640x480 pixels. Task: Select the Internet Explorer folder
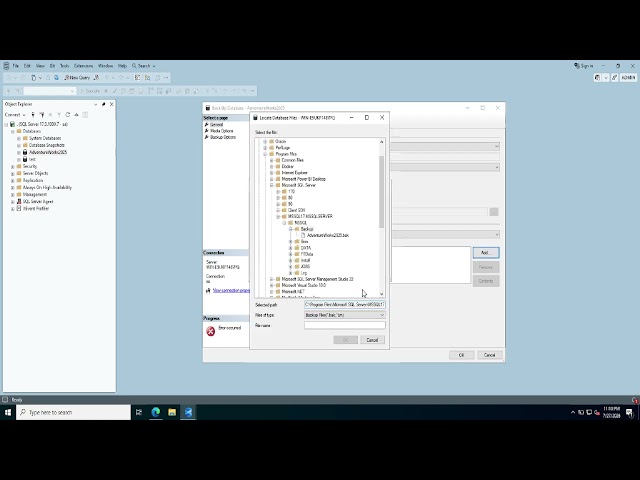tap(294, 173)
